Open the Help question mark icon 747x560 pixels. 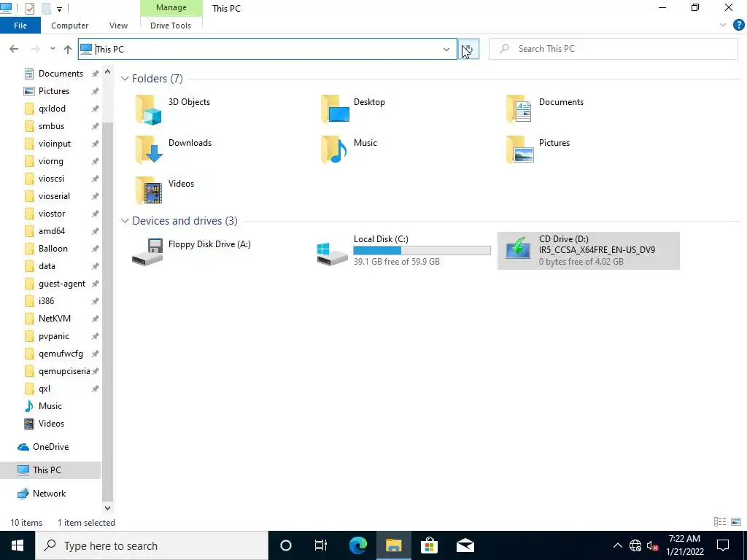coord(738,26)
